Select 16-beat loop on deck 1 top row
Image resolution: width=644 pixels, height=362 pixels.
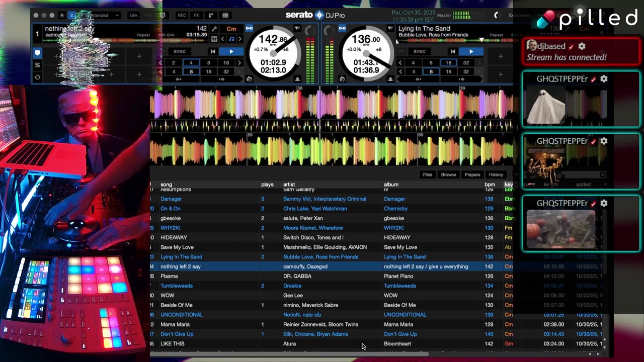click(226, 63)
